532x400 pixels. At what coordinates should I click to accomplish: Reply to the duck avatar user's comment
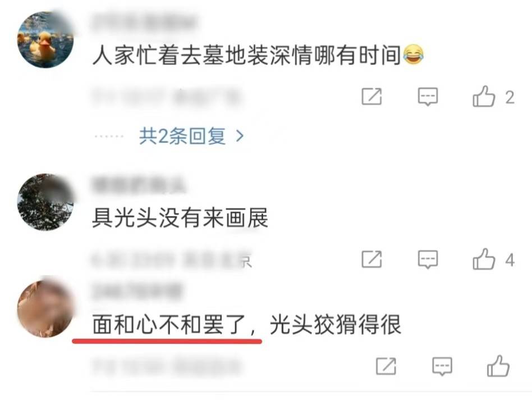coord(428,97)
